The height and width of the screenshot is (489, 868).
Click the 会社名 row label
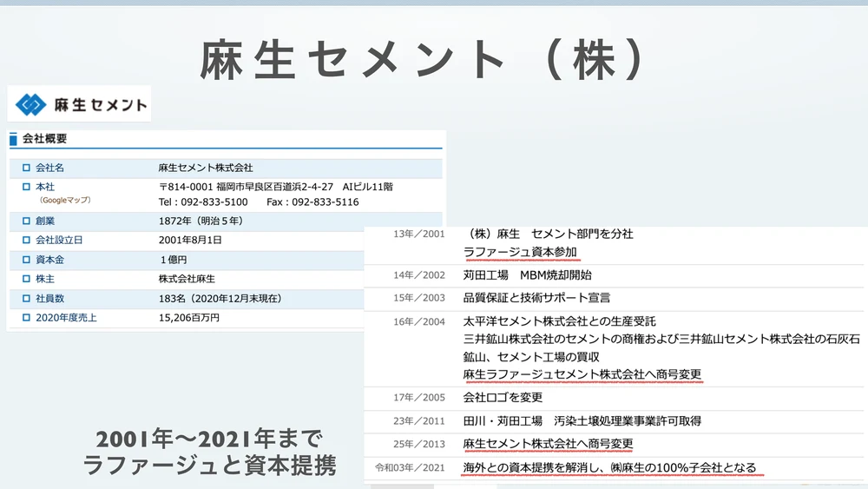coord(49,168)
